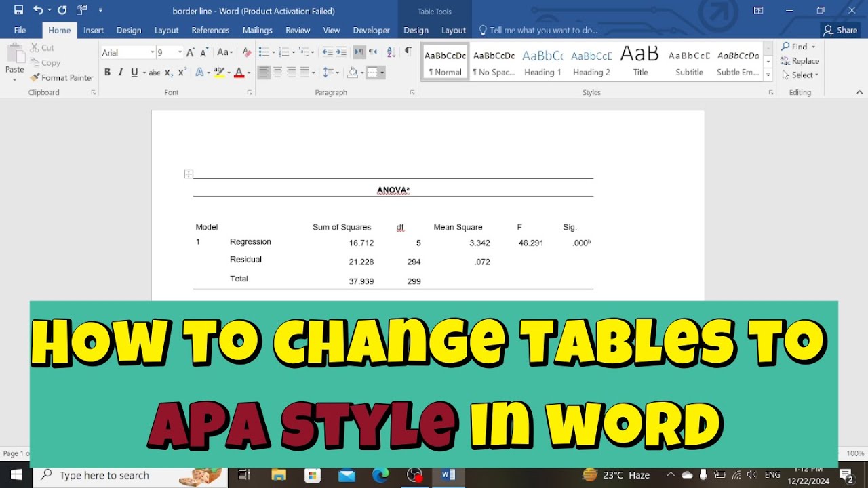This screenshot has width=868, height=488.
Task: Switch to the References tab
Action: [210, 30]
